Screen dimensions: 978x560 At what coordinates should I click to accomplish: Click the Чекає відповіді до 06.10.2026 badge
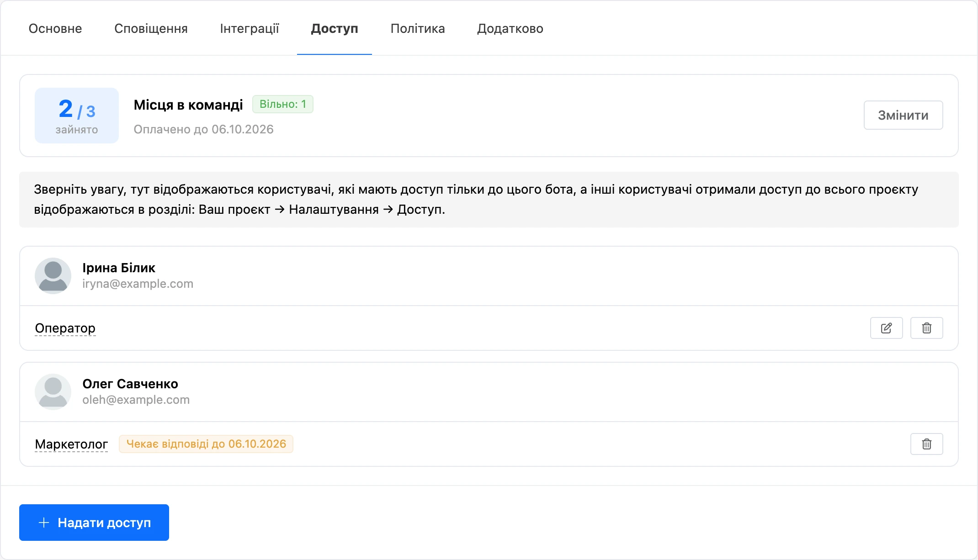[x=206, y=444]
